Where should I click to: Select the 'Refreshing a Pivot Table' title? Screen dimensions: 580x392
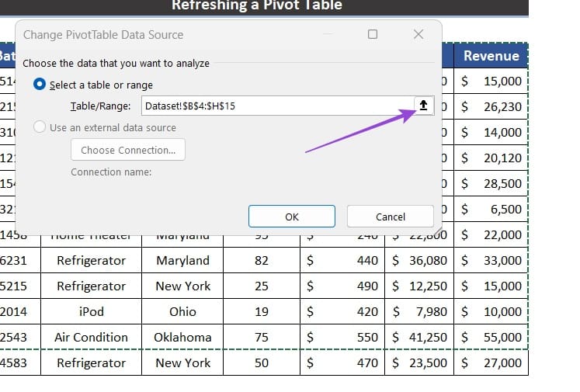click(x=256, y=6)
